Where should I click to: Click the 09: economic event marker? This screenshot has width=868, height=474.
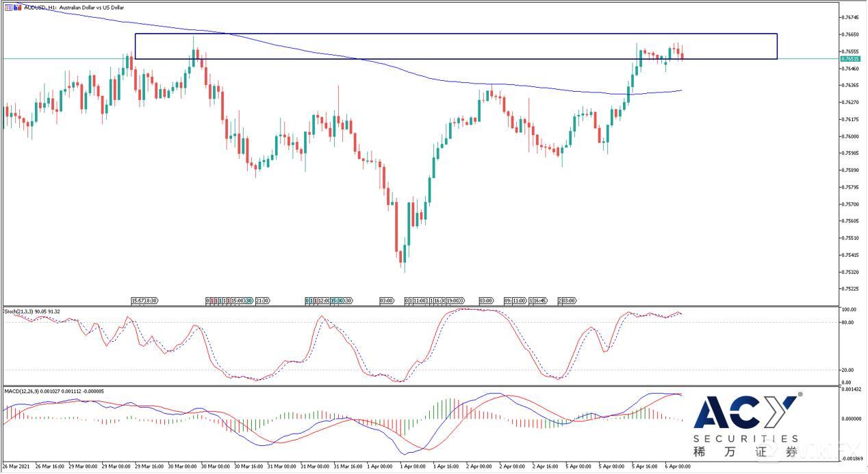(508, 301)
